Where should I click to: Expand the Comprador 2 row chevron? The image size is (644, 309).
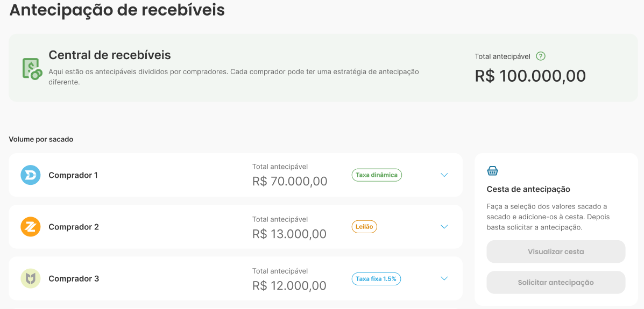pyautogui.click(x=444, y=227)
